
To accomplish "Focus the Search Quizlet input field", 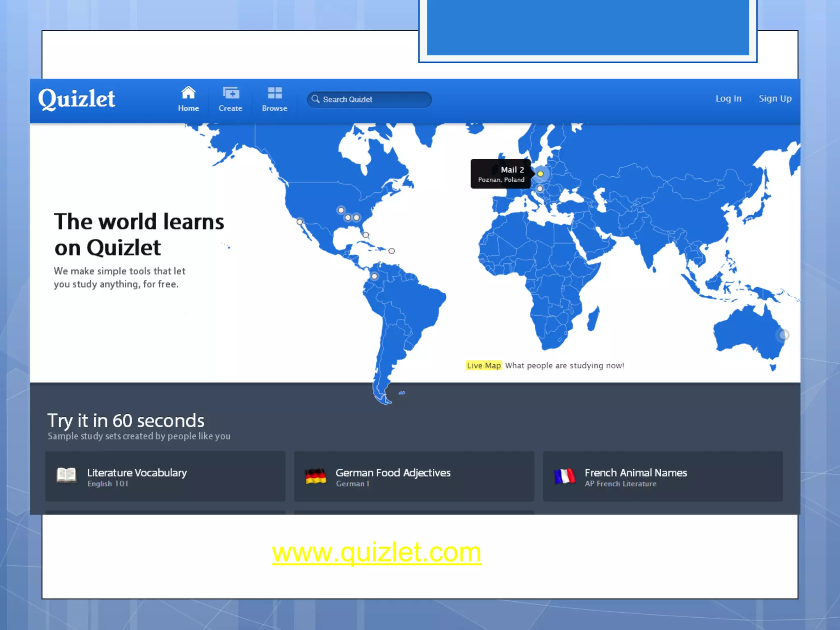I will pyautogui.click(x=369, y=99).
